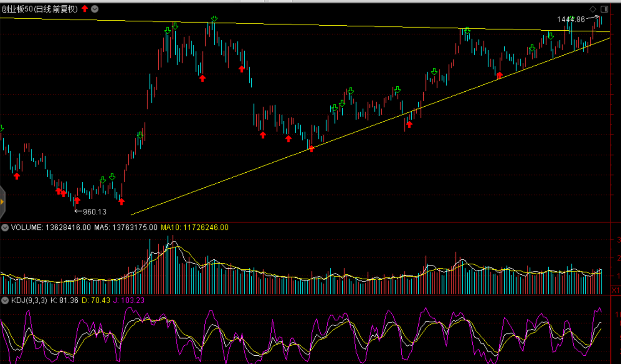Click the yellow D value label in KDJ
The width and height of the screenshot is (621, 364).
pos(96,300)
